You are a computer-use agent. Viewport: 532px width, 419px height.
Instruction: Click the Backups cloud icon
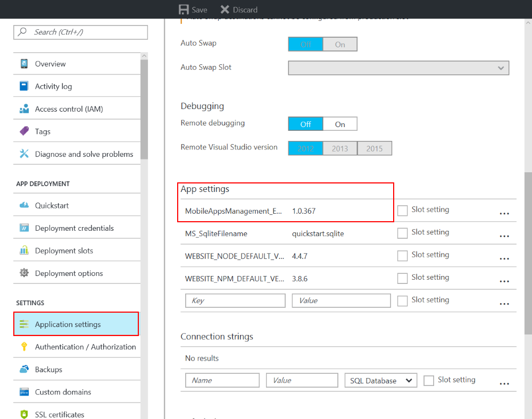24,370
